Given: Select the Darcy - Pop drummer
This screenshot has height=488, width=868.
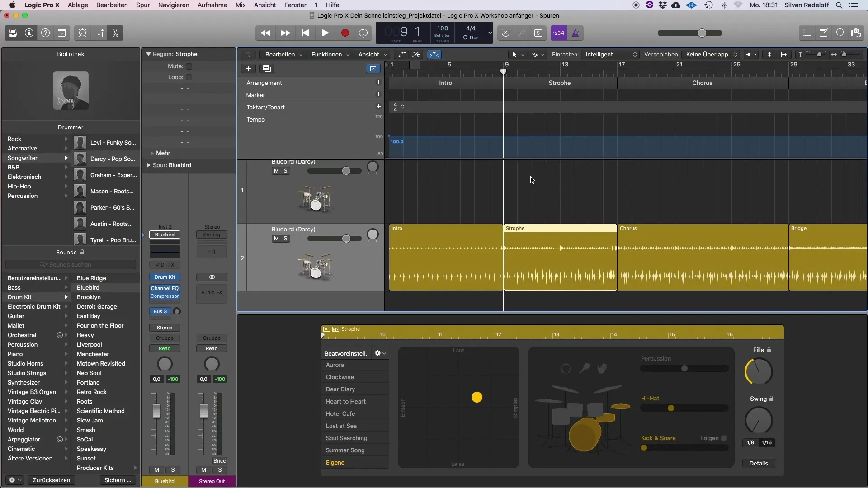Looking at the screenshot, I should click(105, 159).
